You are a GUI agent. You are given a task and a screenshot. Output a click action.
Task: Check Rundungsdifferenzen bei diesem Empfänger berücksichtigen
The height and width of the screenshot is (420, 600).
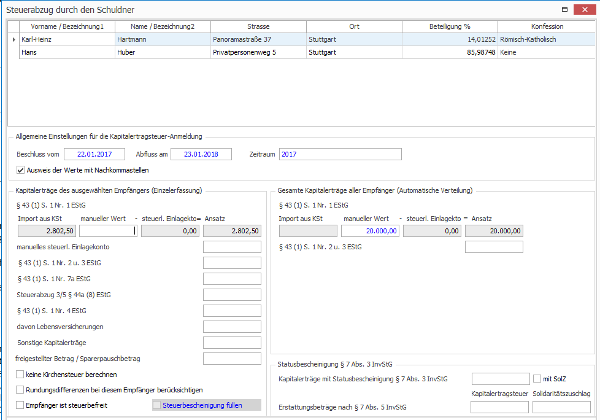pos(20,390)
